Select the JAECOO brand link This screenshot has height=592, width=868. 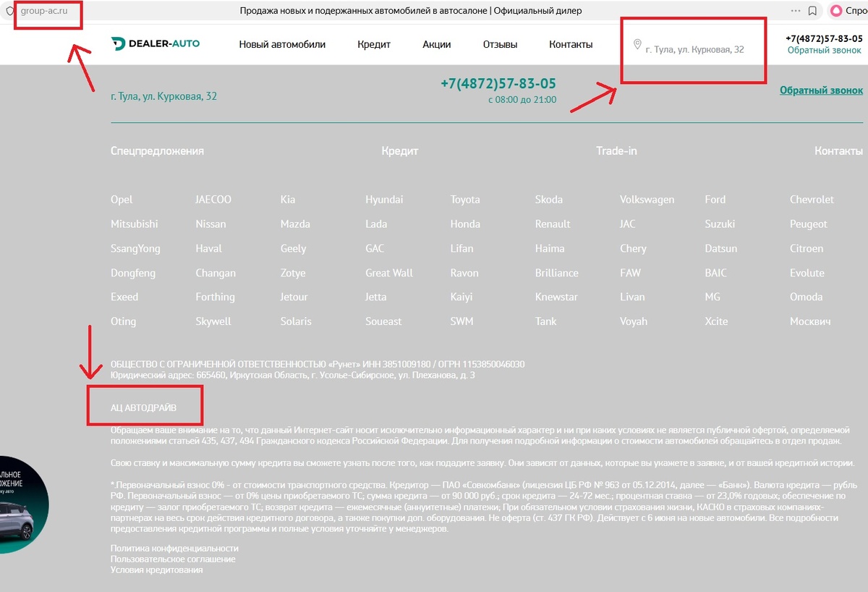[x=213, y=200]
